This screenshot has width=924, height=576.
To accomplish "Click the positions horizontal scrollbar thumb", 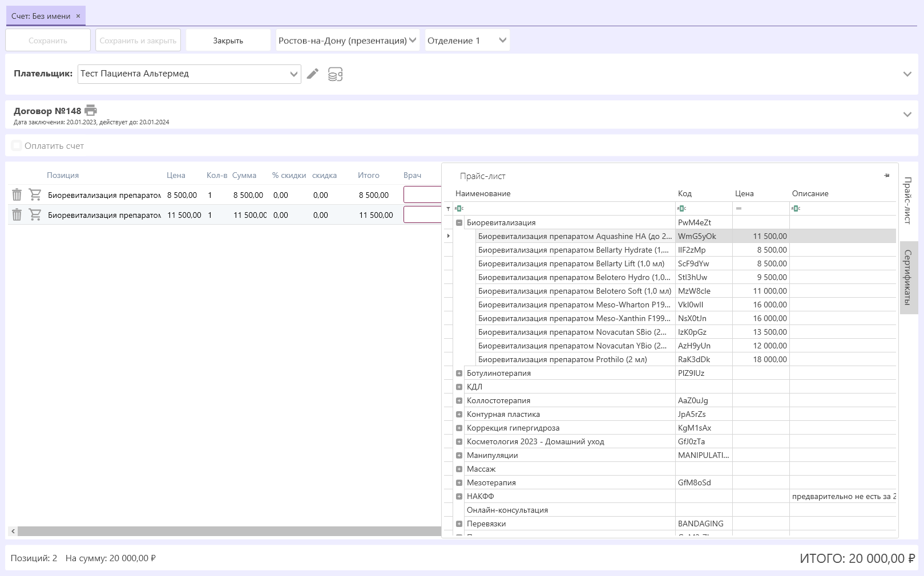I will tap(229, 531).
